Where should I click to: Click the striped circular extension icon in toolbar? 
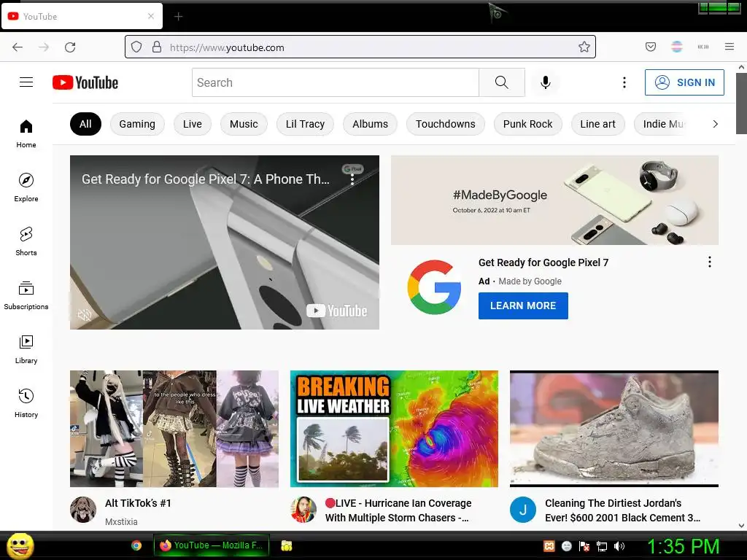click(x=677, y=47)
